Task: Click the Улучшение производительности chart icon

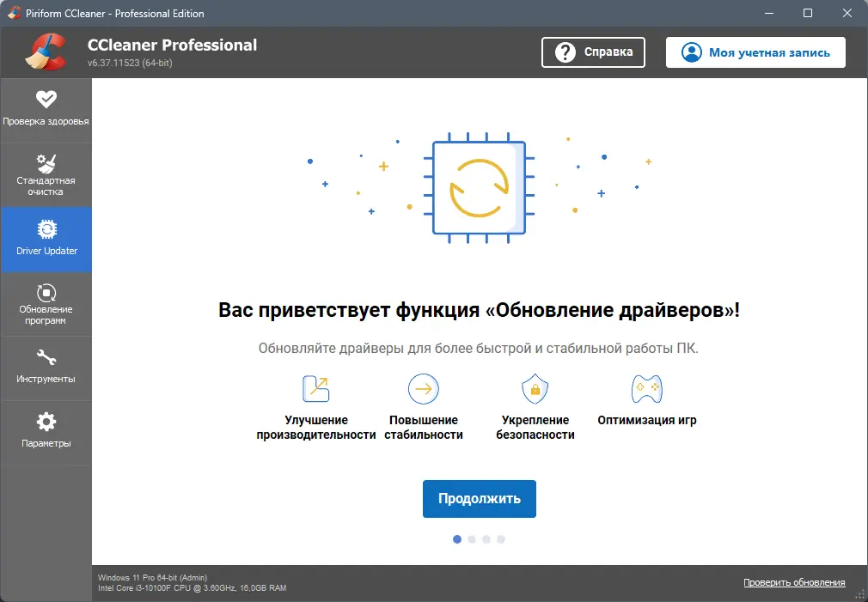Action: click(x=315, y=388)
